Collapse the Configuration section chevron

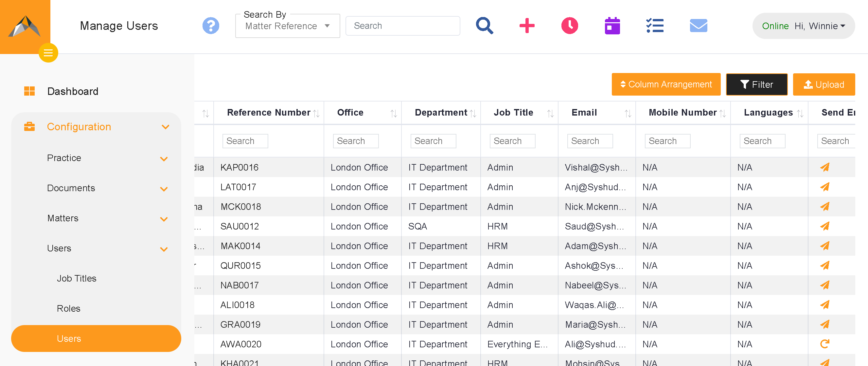165,127
